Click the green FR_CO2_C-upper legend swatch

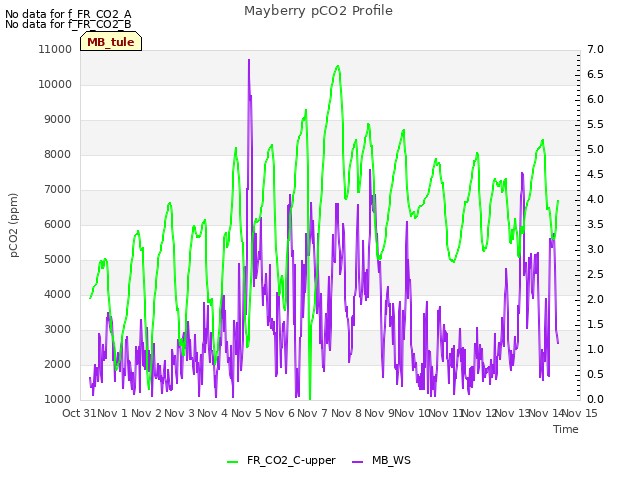coord(232,461)
